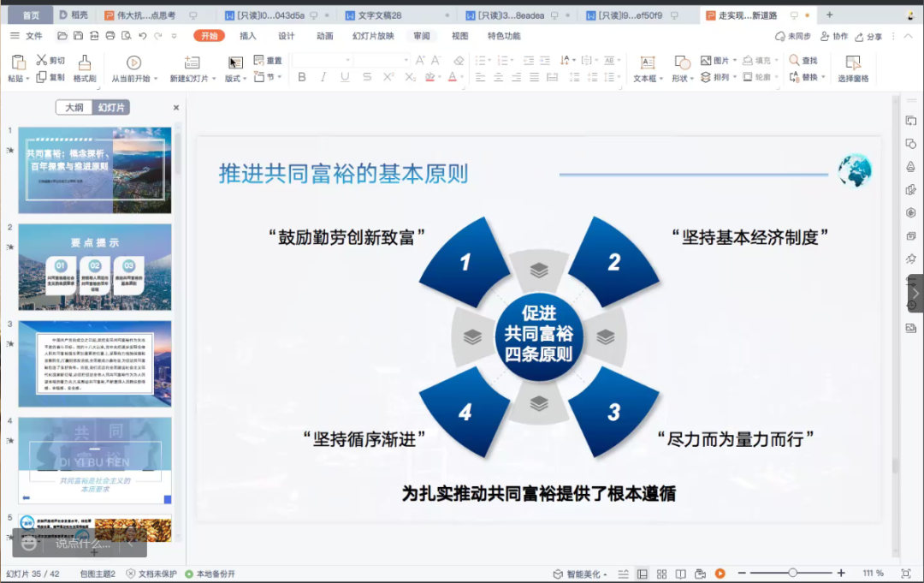Click the Find (查找) magnifier icon

(x=795, y=61)
